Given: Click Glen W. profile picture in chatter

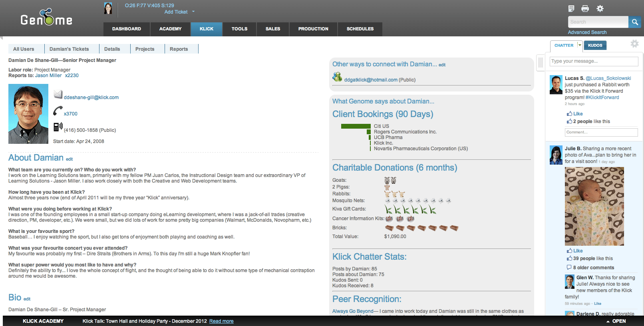Looking at the screenshot, I should pos(570,282).
